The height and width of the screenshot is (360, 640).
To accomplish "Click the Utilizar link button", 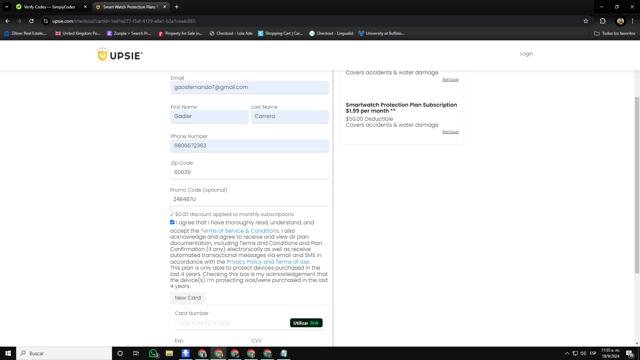I will [x=306, y=323].
